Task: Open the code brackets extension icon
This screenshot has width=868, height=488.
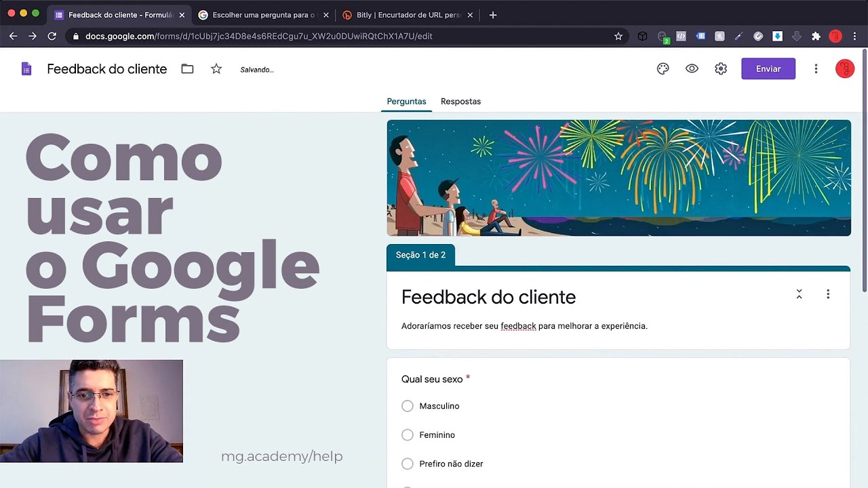Action: (682, 36)
